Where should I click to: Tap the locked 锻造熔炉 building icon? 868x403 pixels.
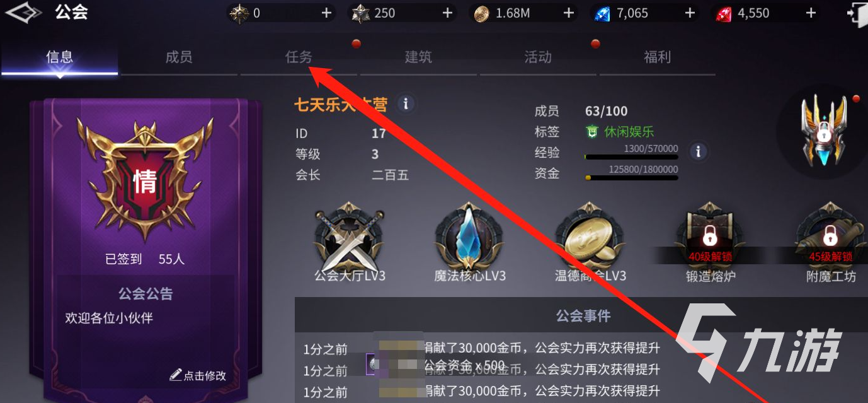711,237
